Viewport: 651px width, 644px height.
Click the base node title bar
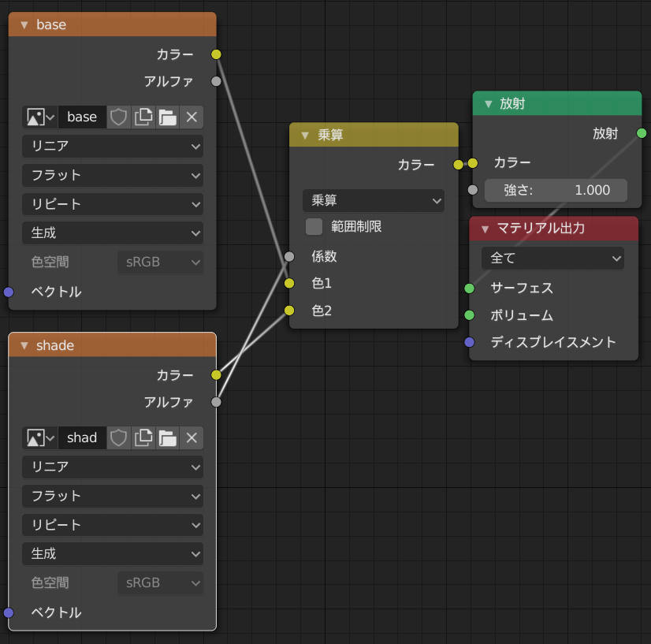pos(113,24)
